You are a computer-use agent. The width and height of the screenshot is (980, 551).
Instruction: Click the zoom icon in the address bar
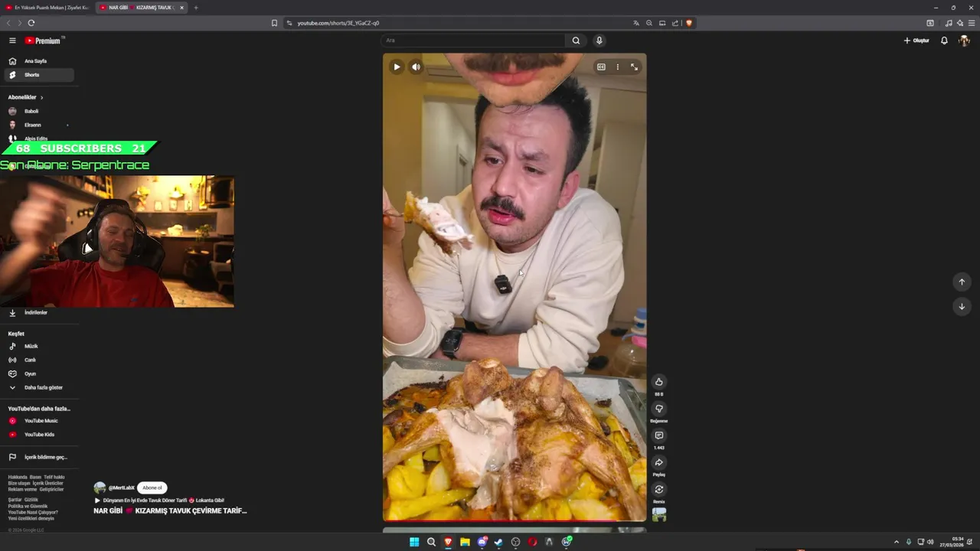(649, 23)
